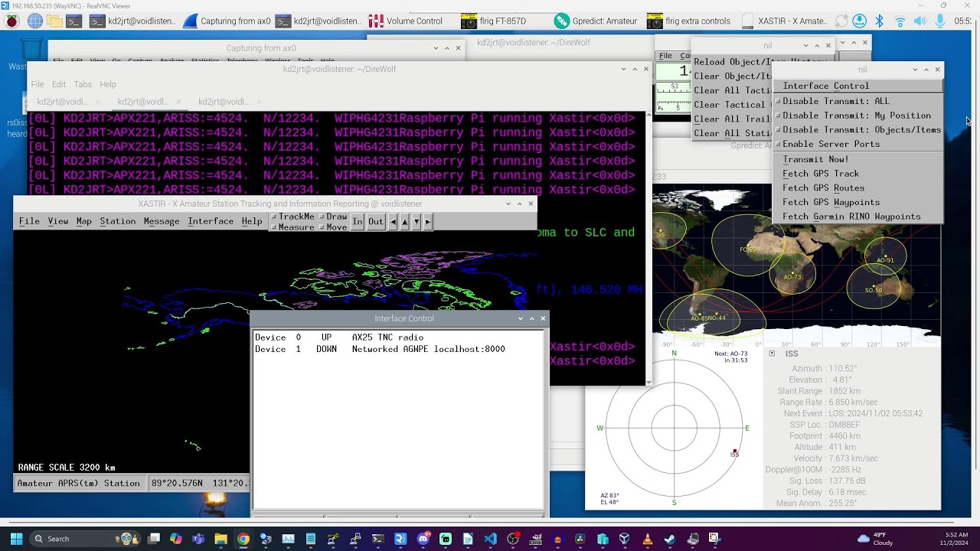Image resolution: width=980 pixels, height=551 pixels.
Task: Toggle Disable Transmit: ALL option
Action: pyautogui.click(x=857, y=101)
